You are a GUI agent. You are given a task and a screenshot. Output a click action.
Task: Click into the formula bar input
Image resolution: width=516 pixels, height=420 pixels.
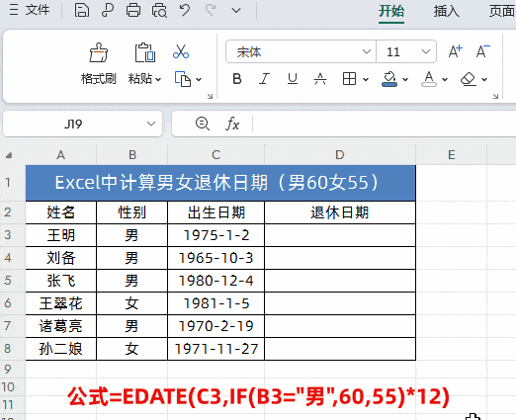click(385, 124)
